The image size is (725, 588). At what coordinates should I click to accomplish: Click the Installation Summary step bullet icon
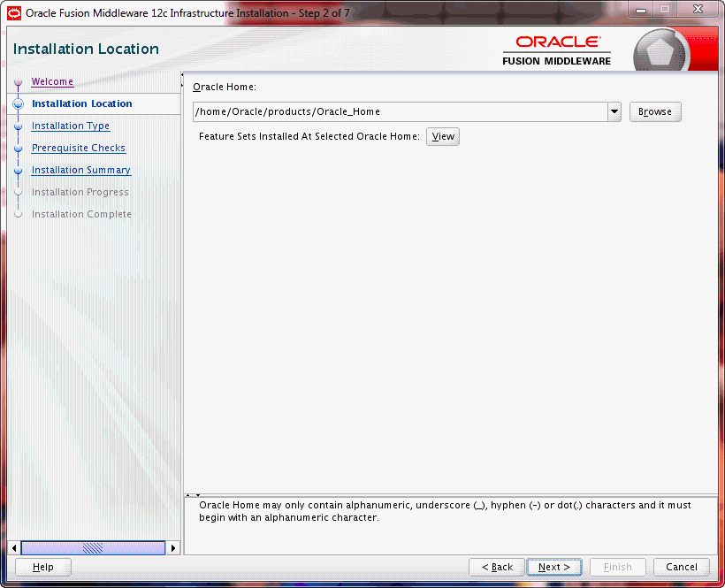click(x=18, y=171)
